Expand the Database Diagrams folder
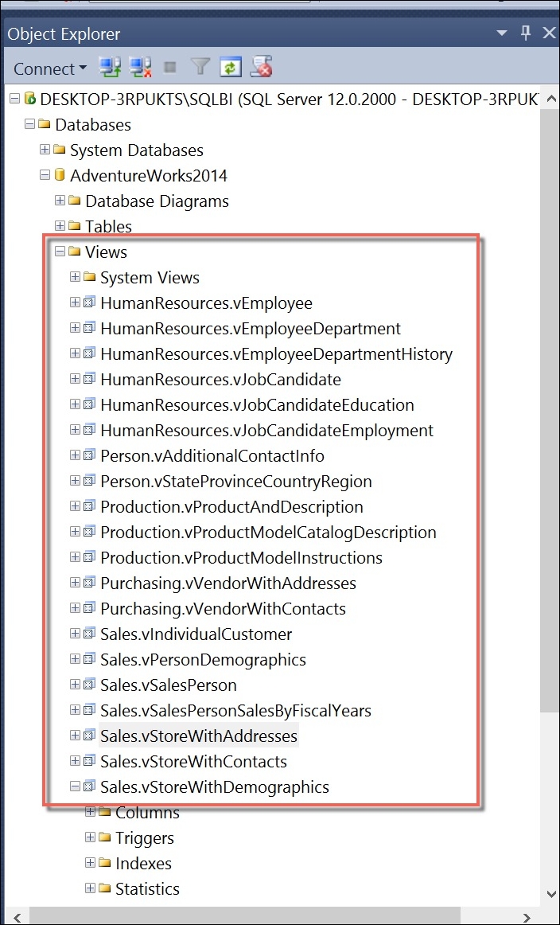 [x=60, y=201]
